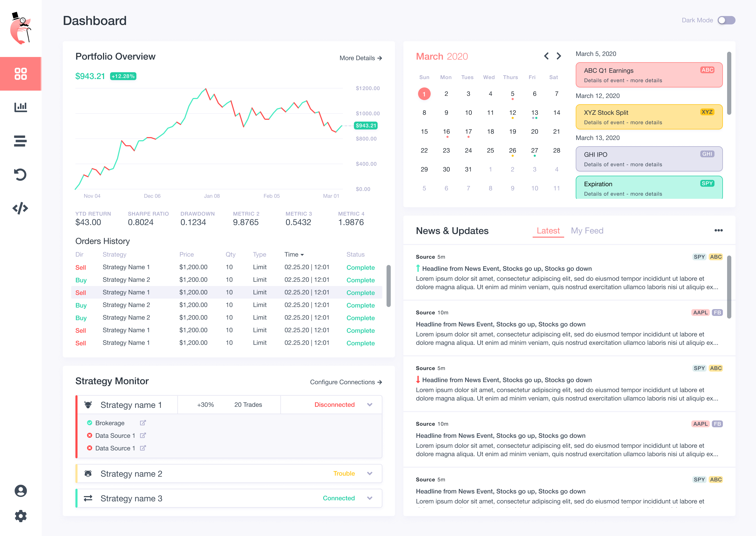Open the settings gear icon in sidebar

[20, 516]
